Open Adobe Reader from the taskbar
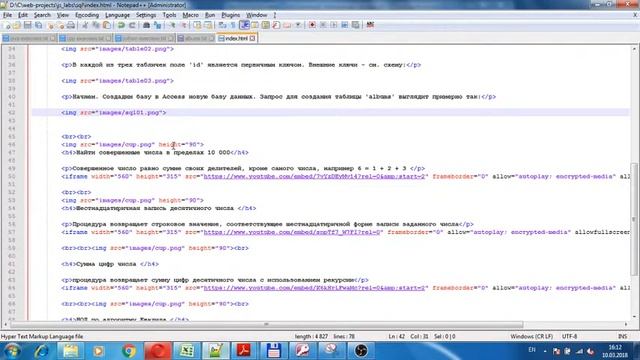The image size is (640, 360). [x=244, y=351]
